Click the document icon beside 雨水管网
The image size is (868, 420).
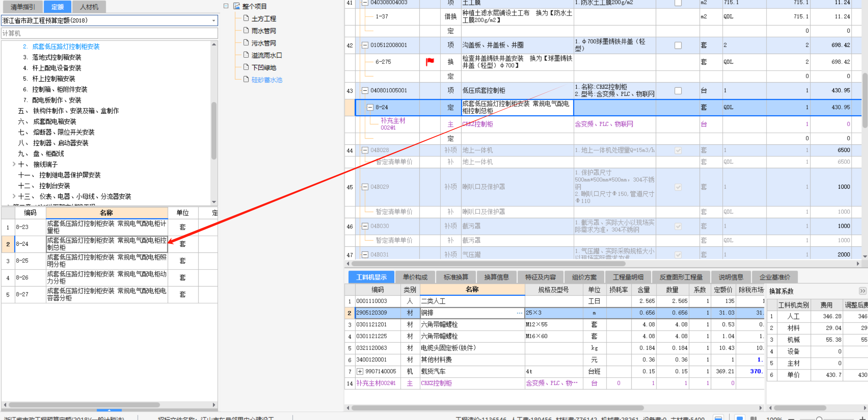point(246,31)
